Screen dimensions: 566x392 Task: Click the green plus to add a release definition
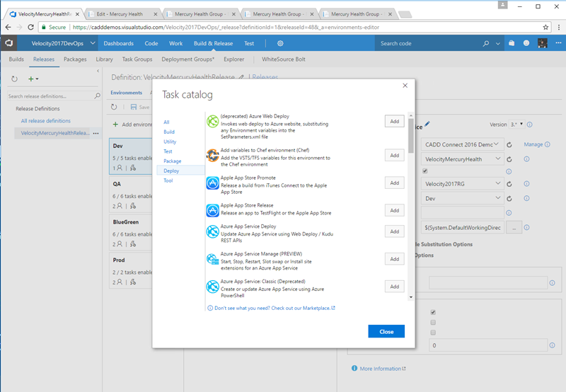[30, 79]
